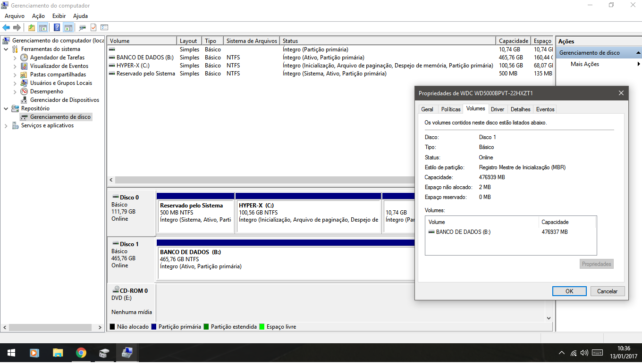Open help with the question mark icon
Image resolution: width=642 pixels, height=364 pixels.
tap(57, 27)
